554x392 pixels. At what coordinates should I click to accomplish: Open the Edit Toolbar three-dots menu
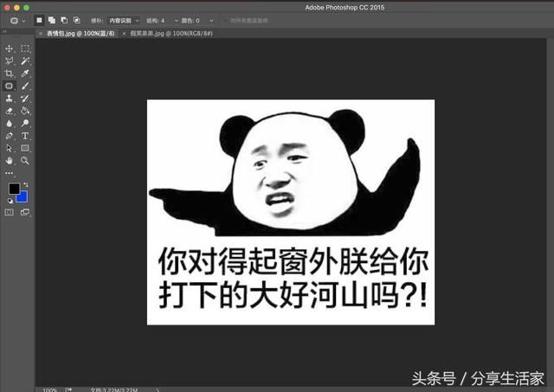tap(10, 173)
